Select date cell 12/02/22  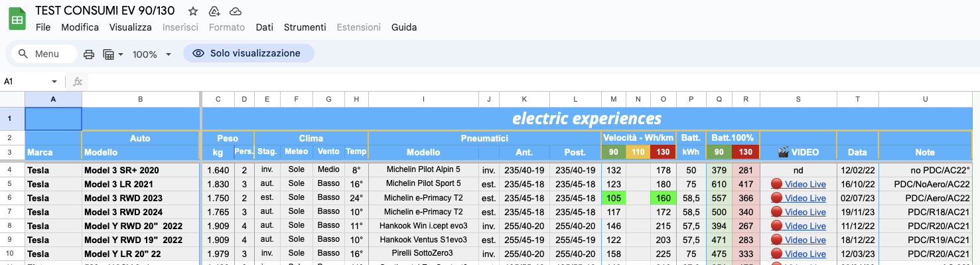(857, 170)
